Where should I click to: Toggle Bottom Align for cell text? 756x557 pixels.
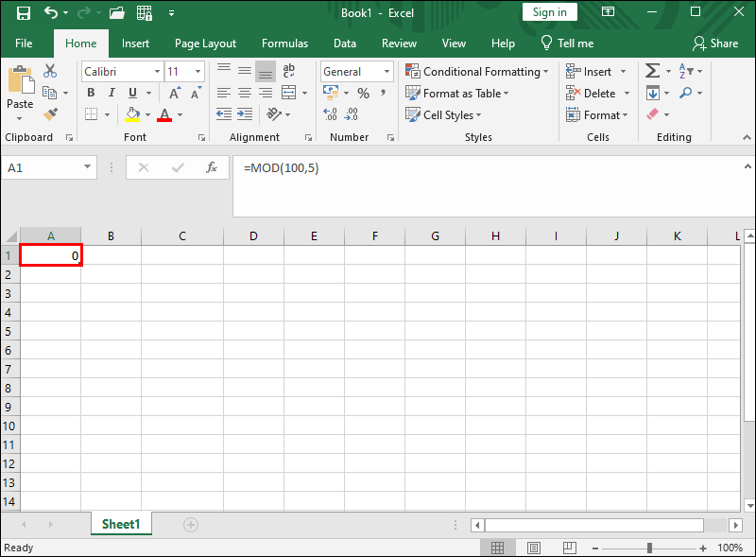coord(266,71)
